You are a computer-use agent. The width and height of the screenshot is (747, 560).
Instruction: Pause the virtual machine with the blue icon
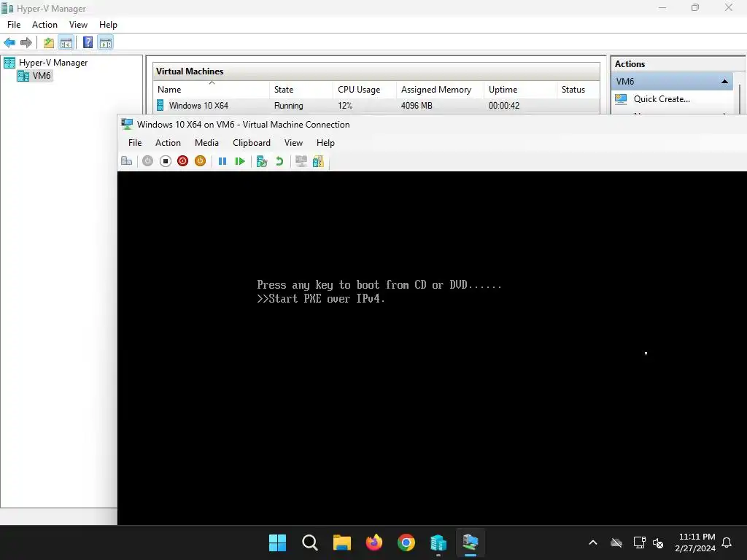(x=222, y=161)
